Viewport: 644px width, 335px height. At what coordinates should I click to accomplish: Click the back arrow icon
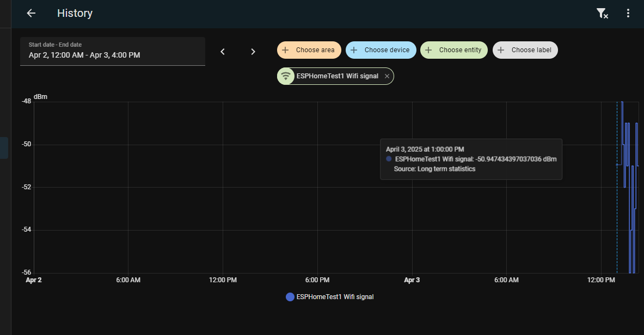click(x=31, y=13)
